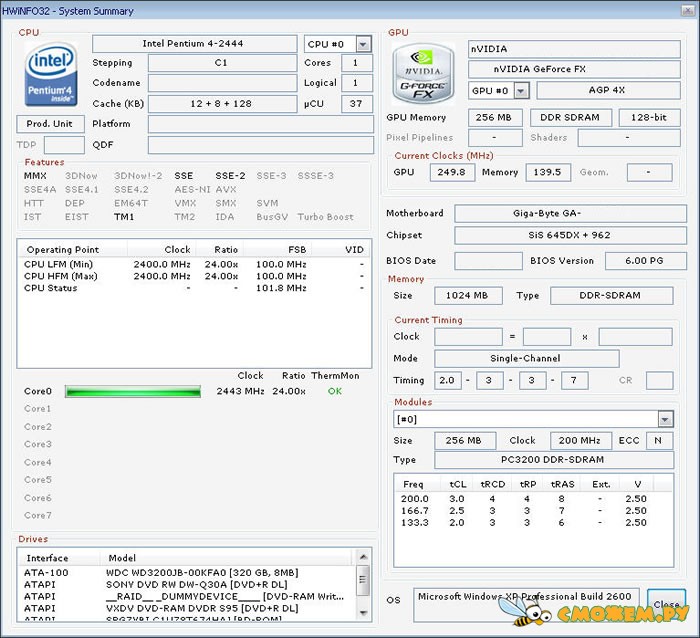The width and height of the screenshot is (700, 638).
Task: Expand the memory Modules [#0] dropdown
Action: click(665, 419)
